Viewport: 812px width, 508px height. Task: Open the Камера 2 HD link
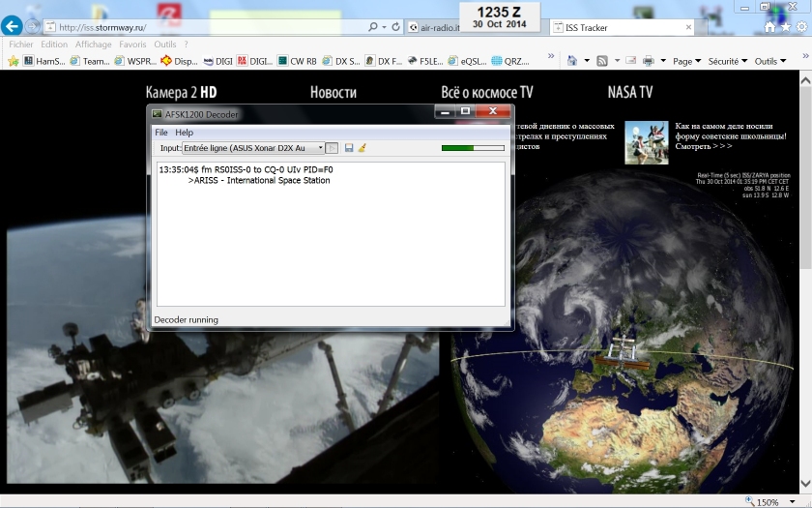point(181,92)
